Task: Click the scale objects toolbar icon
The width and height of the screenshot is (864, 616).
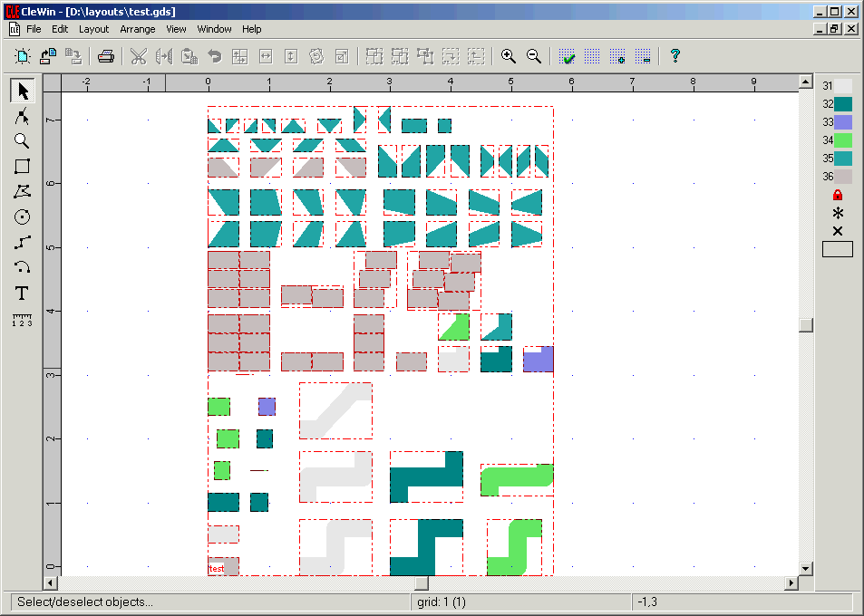Action: click(x=342, y=56)
